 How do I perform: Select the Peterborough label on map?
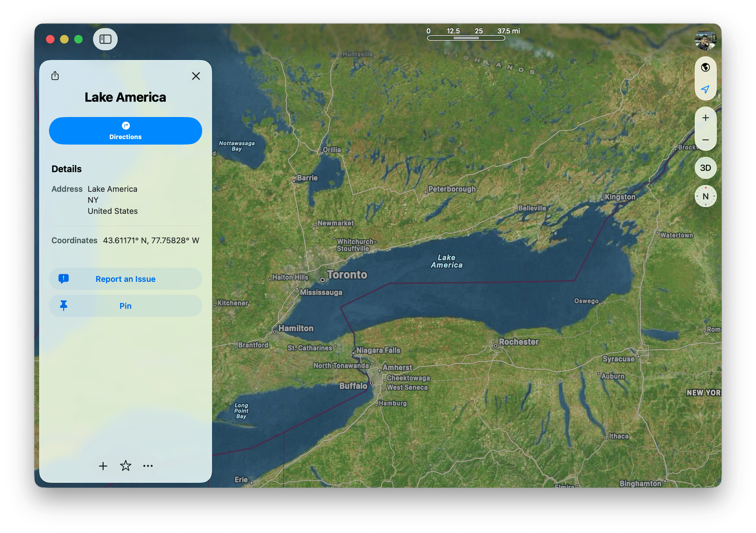point(452,189)
